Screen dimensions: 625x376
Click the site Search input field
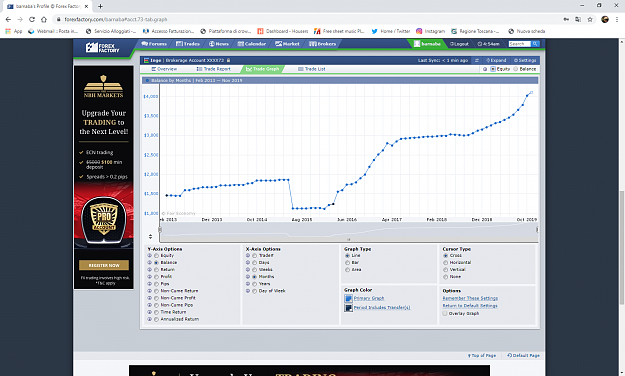pos(520,44)
